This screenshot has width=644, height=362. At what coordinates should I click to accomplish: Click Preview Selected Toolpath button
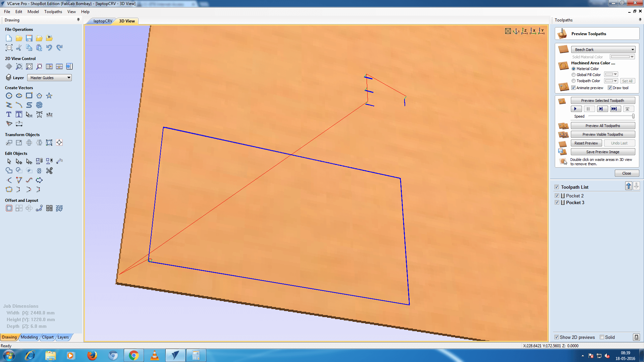coord(603,101)
